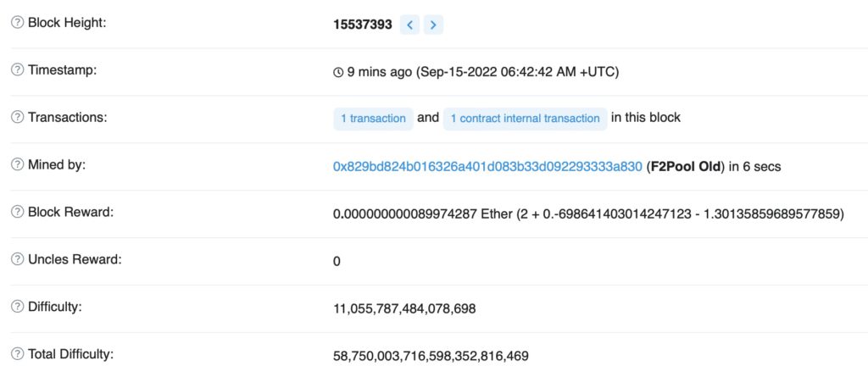This screenshot has height=377, width=868.
Task: Open 1 contract internal transaction link
Action: 525,119
